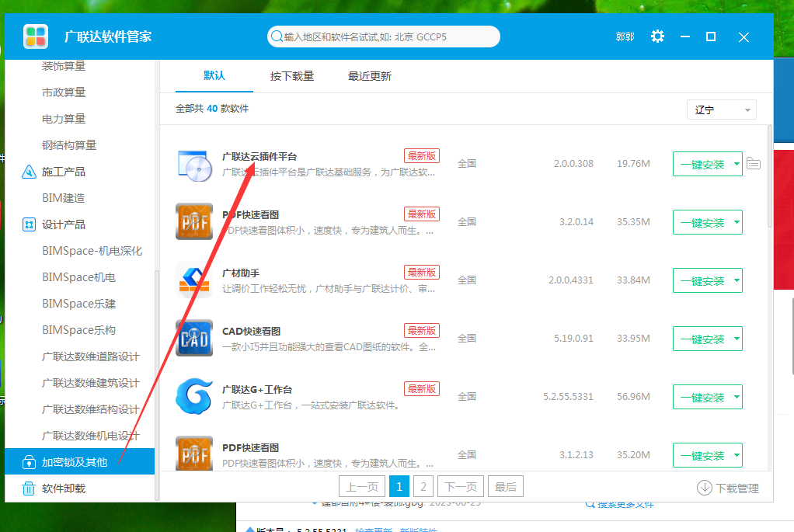
Task: Expand install options arrow for 广联达云插件平台
Action: pyautogui.click(x=737, y=164)
